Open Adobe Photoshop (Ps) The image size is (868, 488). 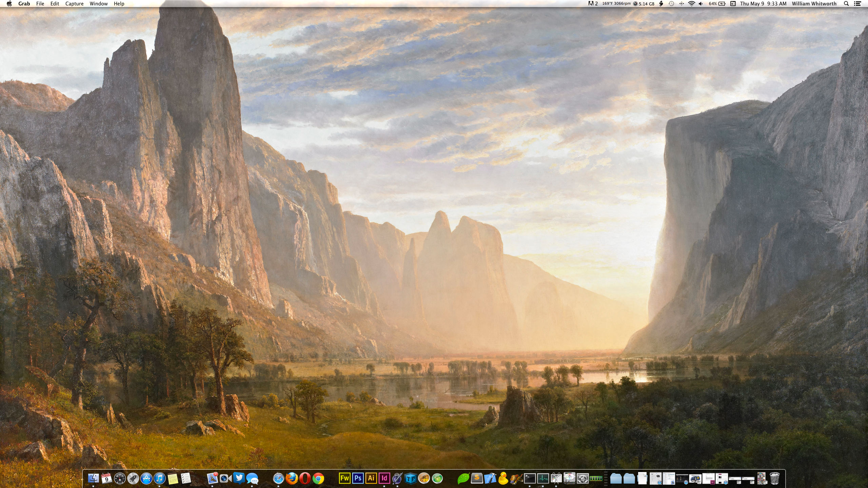(358, 478)
